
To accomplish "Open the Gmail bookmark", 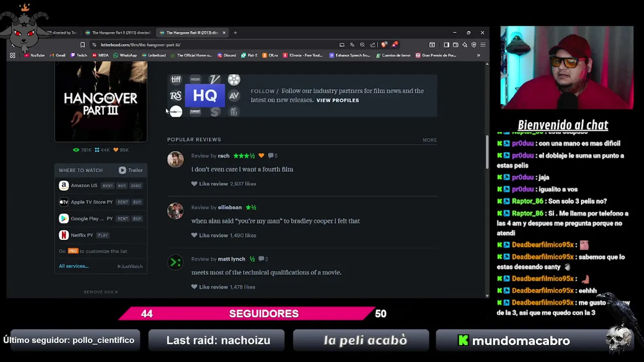I will click(x=57, y=55).
